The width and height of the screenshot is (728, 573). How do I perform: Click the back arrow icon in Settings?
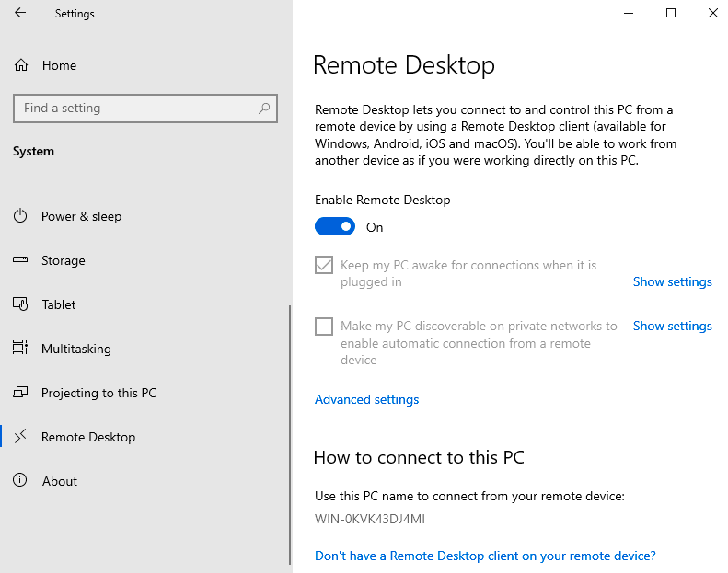click(20, 13)
